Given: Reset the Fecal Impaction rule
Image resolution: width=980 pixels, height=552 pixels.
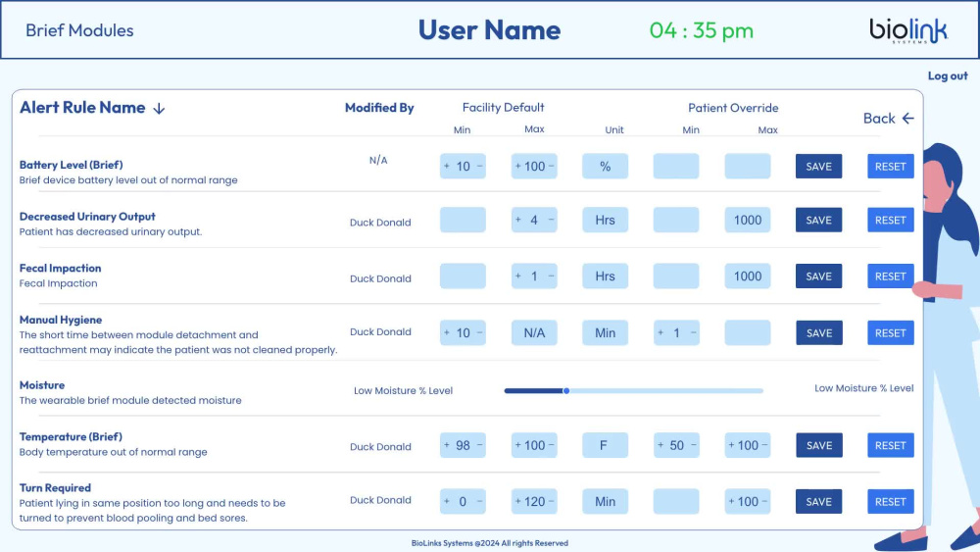Looking at the screenshot, I should [891, 276].
